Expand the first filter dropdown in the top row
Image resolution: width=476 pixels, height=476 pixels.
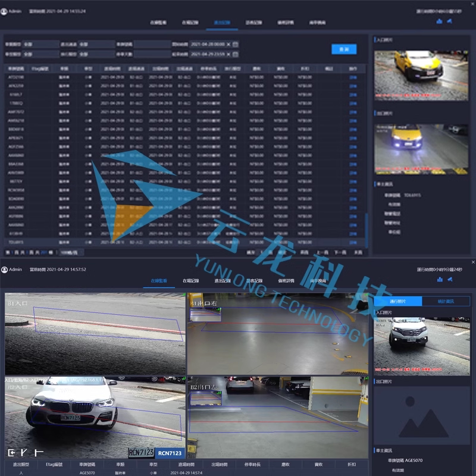coord(40,44)
